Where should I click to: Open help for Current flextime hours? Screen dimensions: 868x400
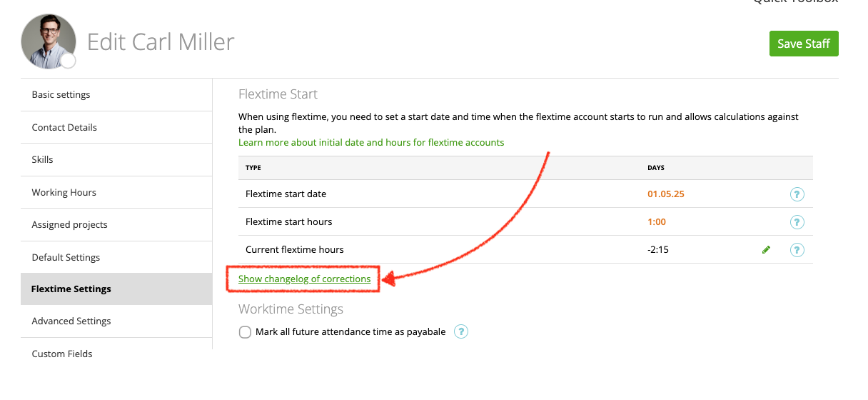(797, 250)
